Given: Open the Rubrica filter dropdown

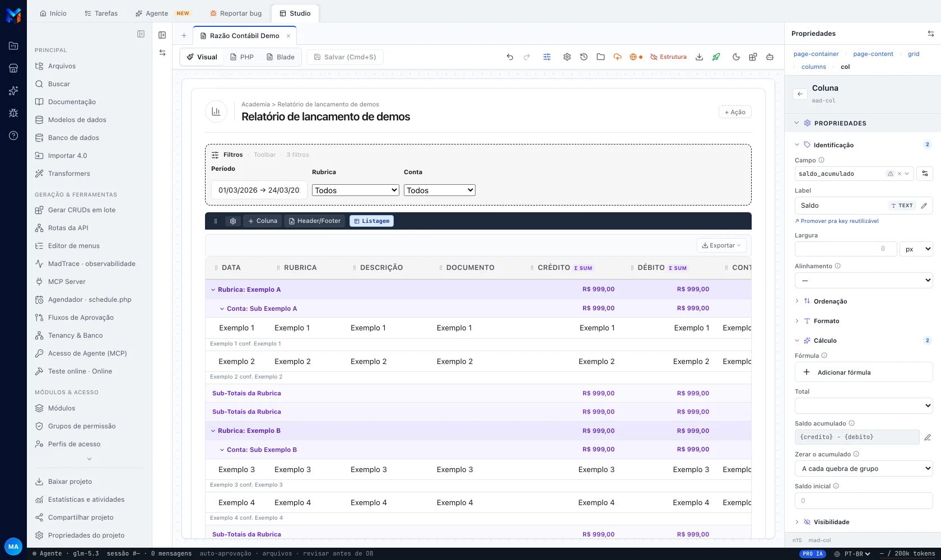Looking at the screenshot, I should (x=356, y=190).
